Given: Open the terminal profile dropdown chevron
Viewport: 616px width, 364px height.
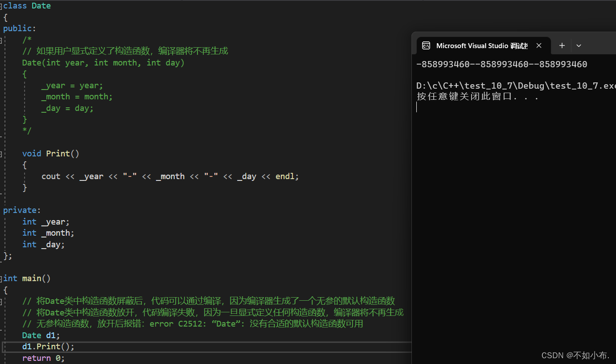Looking at the screenshot, I should point(579,45).
